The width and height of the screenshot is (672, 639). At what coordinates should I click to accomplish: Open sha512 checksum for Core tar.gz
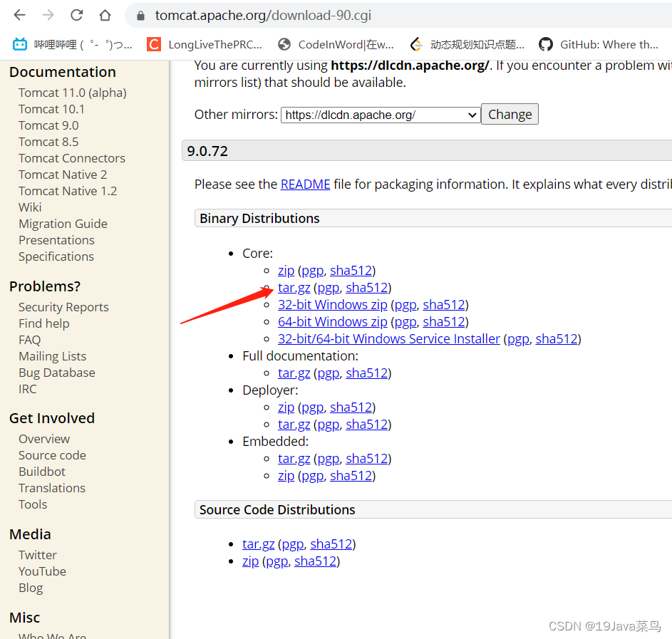click(x=367, y=288)
